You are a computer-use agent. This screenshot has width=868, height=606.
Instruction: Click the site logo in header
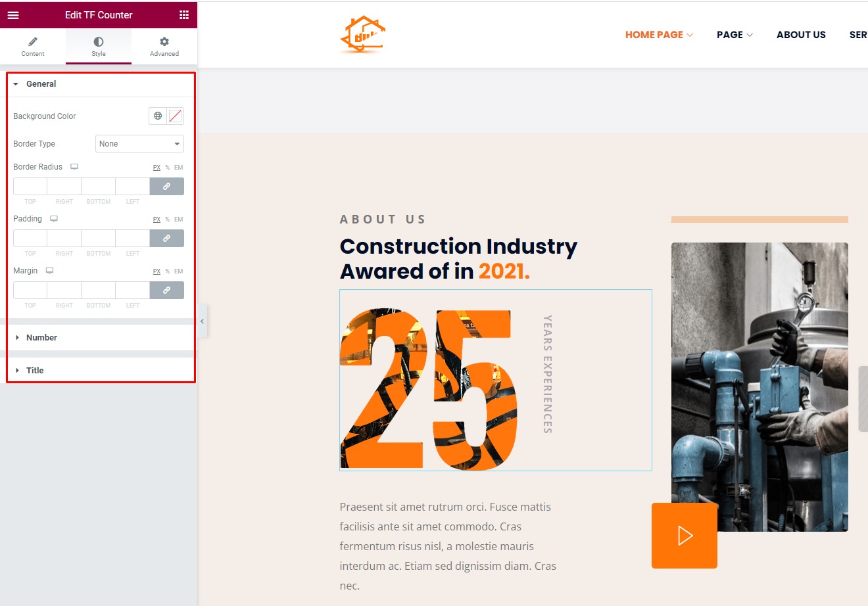point(362,34)
